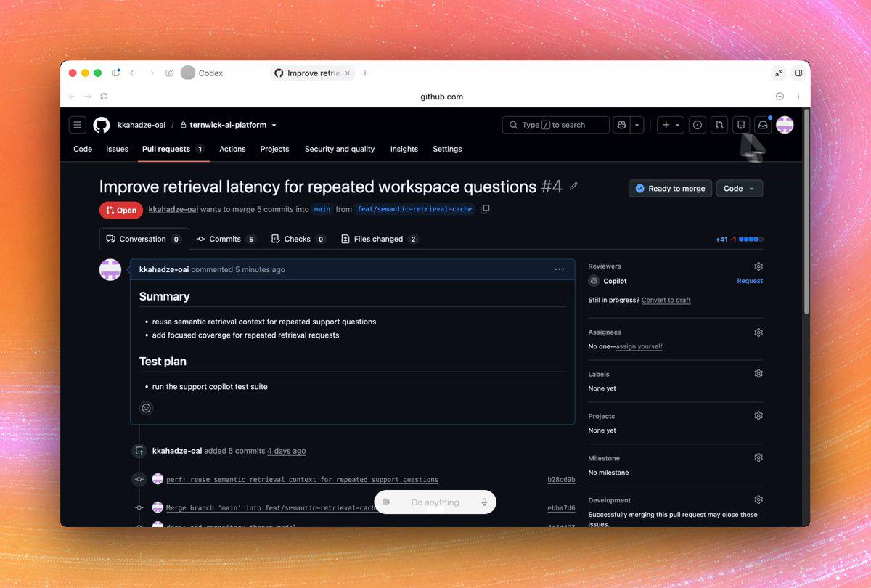Screen dimensions: 871x588
Task: Edit the pull request title pencil icon
Action: (x=573, y=187)
